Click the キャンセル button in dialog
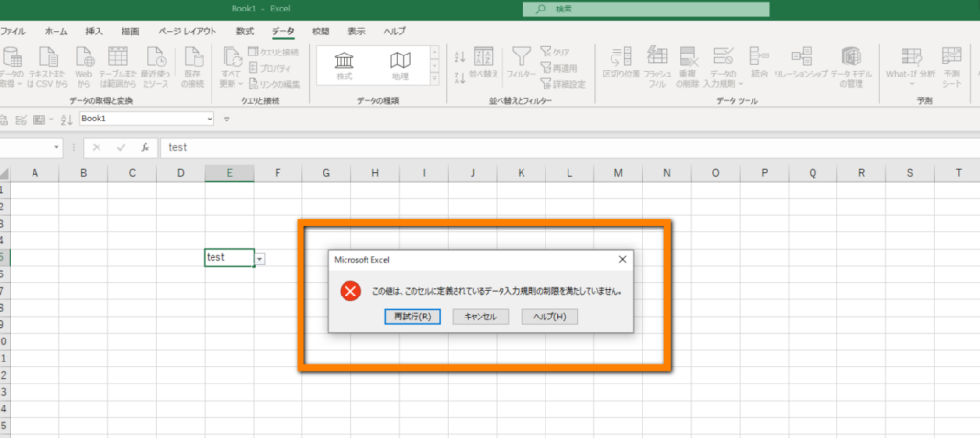 pyautogui.click(x=480, y=317)
